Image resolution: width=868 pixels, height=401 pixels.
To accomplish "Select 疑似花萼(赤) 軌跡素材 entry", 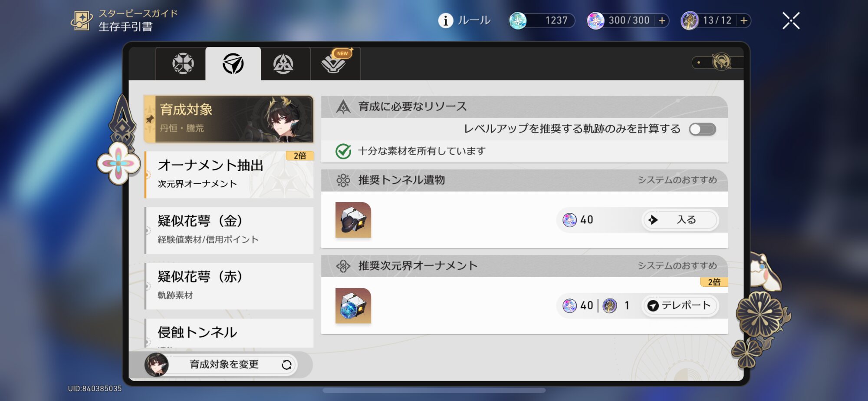I will click(229, 286).
